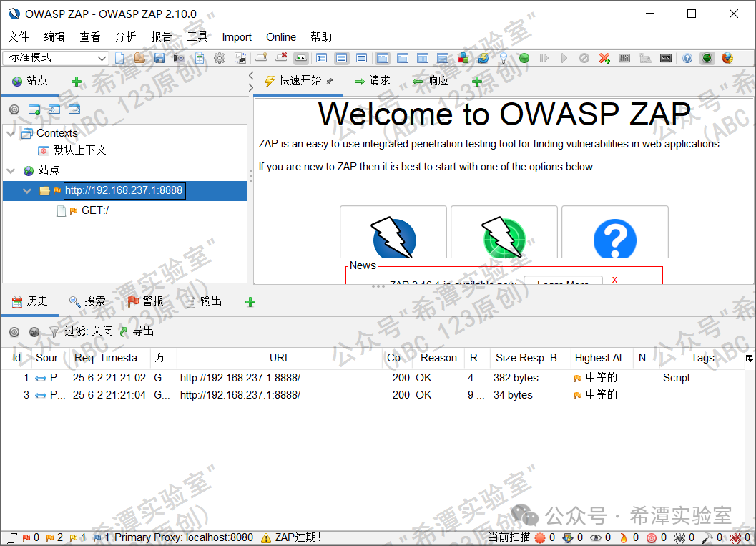The height and width of the screenshot is (546, 756).
Task: Add a new tab beside 站点
Action: [77, 82]
